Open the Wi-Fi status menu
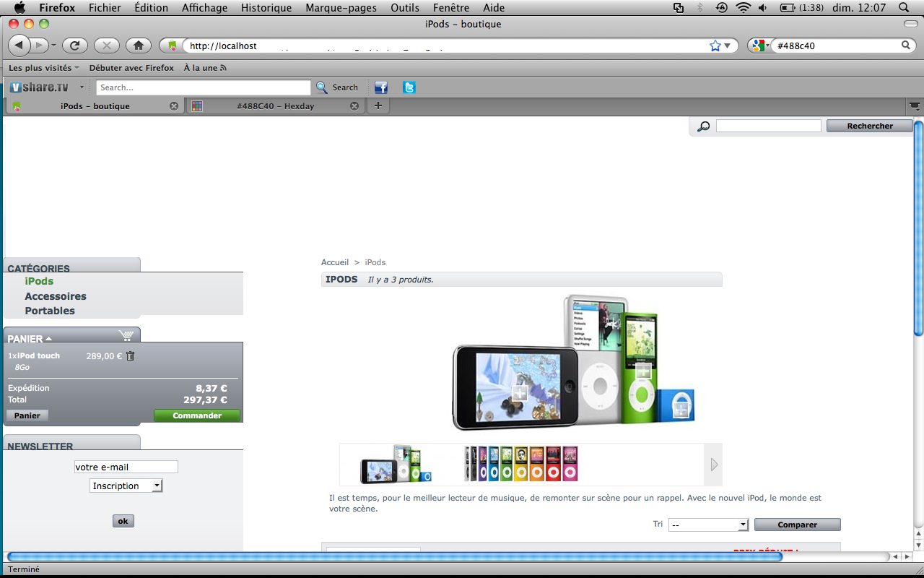Viewport: 924px width, 578px height. coord(743,8)
